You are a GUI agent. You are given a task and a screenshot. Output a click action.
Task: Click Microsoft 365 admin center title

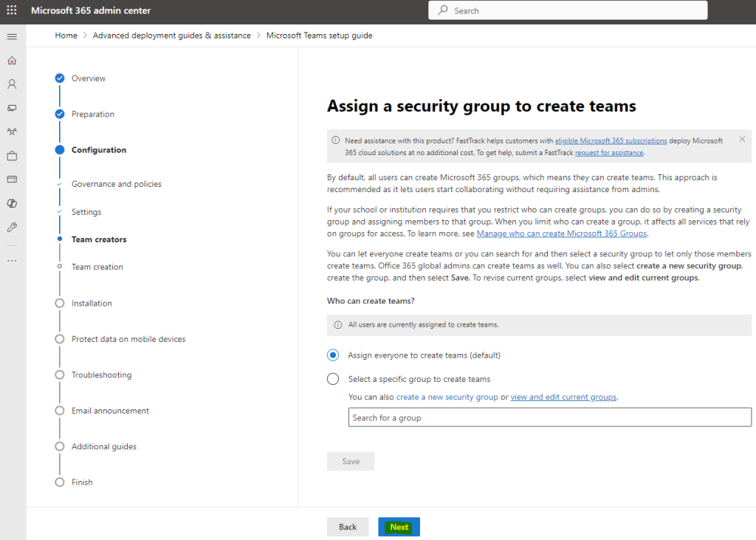(x=91, y=10)
